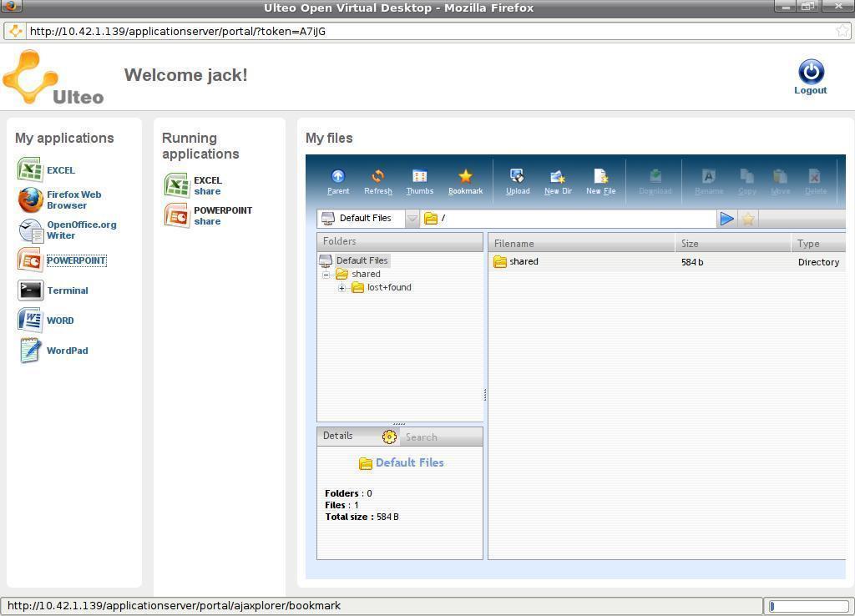Select shared folder in the tree
The height and width of the screenshot is (616, 855).
coord(366,274)
